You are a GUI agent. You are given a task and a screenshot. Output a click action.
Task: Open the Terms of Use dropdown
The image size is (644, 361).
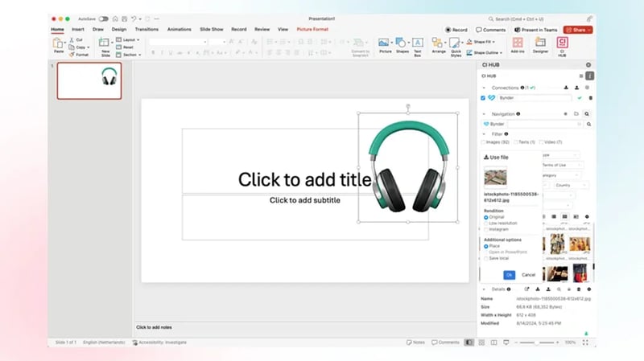coord(562,165)
